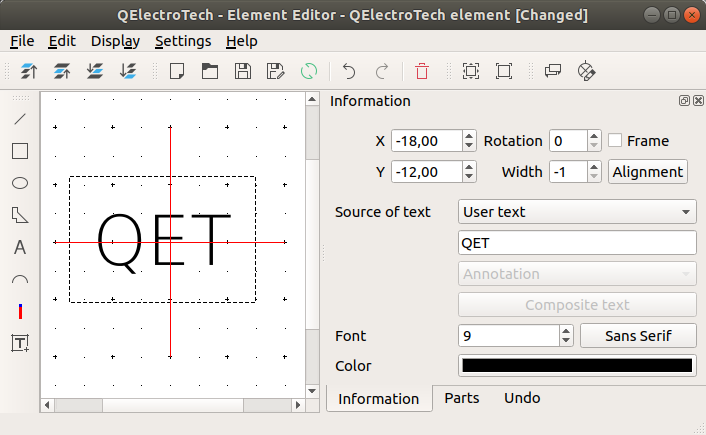Open the Settings menu

183,41
